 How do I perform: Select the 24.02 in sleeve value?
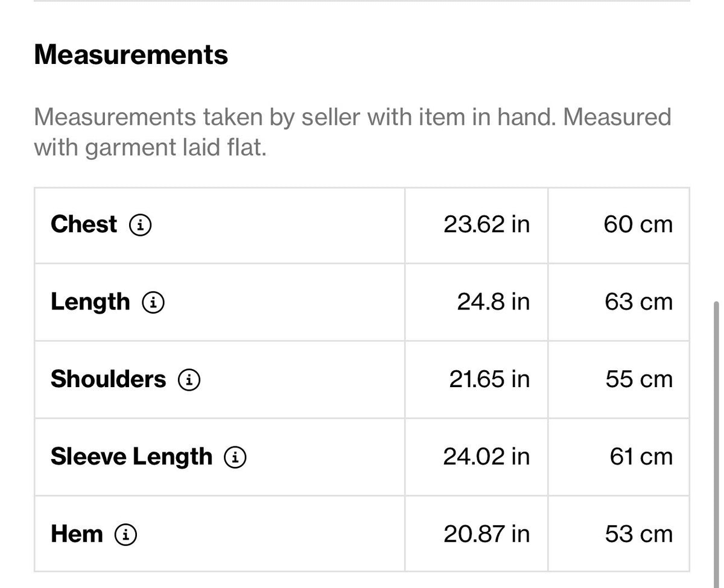point(487,457)
